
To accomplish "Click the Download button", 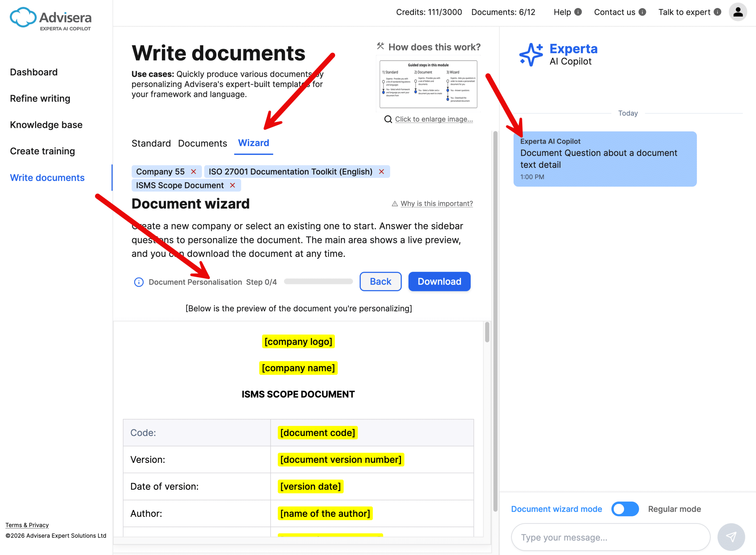I will [x=439, y=282].
